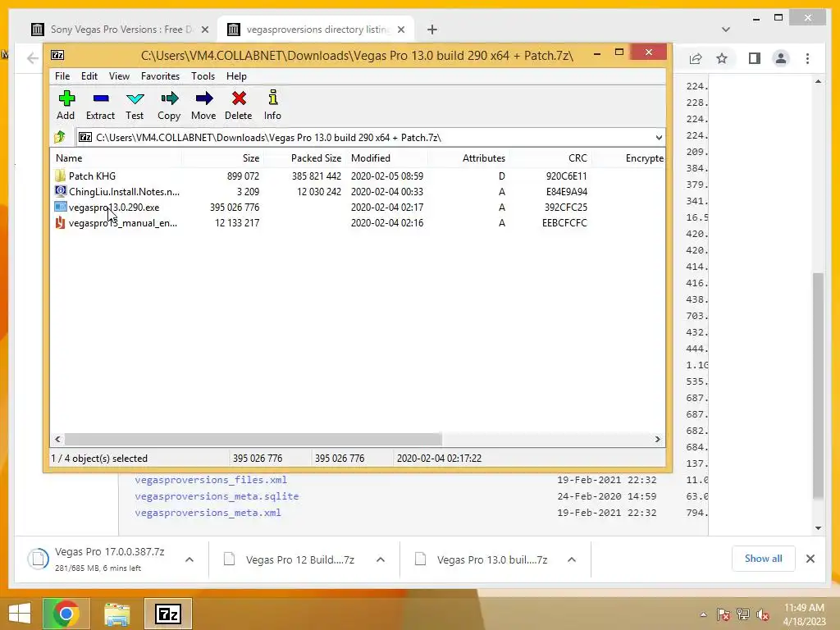Click the network tray icon
Image resolution: width=840 pixels, height=630 pixels.
pyautogui.click(x=743, y=614)
